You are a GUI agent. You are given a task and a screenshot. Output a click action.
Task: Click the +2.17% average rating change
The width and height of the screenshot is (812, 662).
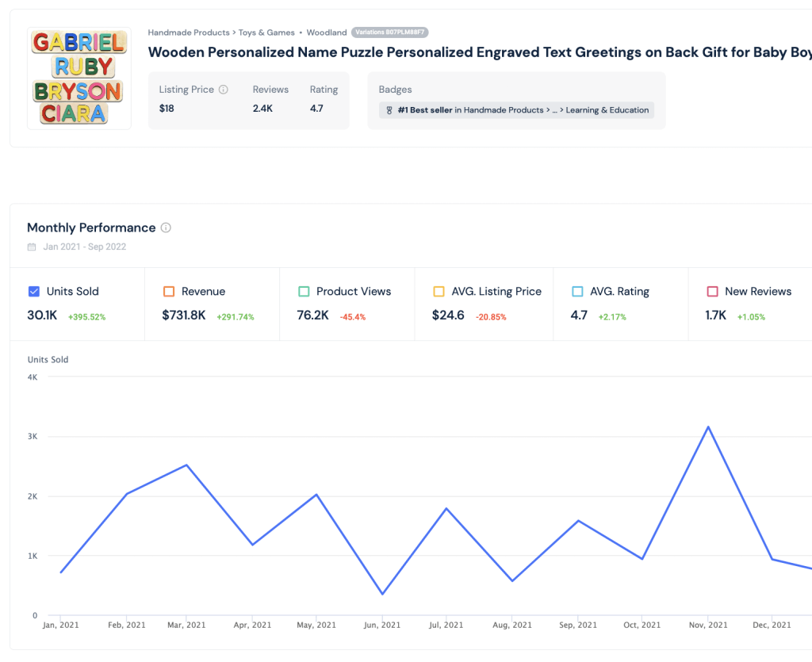pos(612,317)
